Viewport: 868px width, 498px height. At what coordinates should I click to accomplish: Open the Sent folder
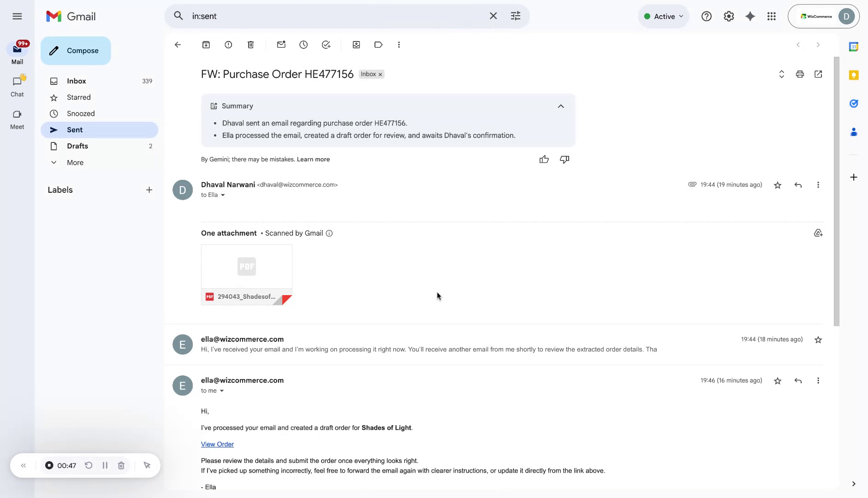pyautogui.click(x=75, y=130)
